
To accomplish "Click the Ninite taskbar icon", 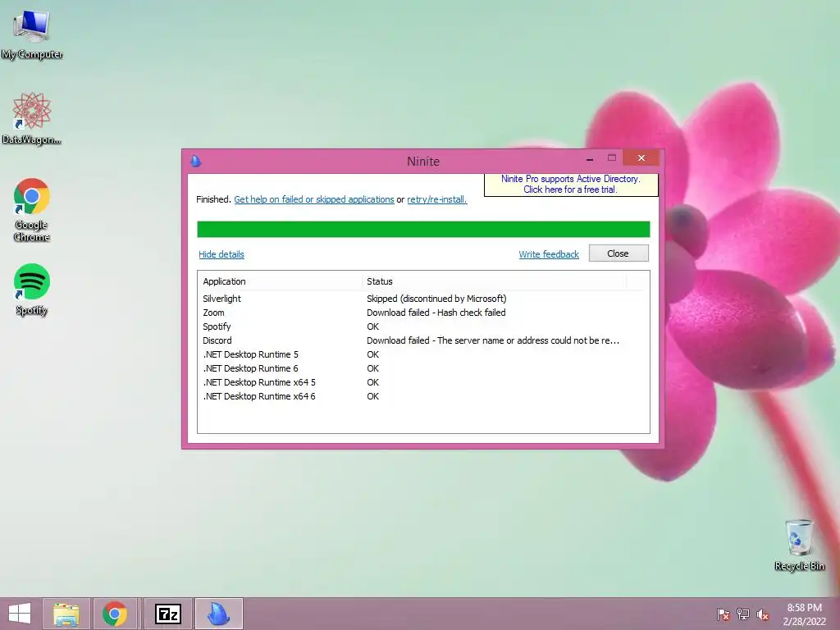I will point(218,614).
